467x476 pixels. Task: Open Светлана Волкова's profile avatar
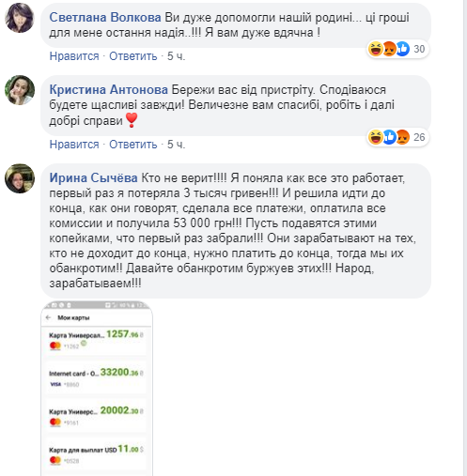[20, 18]
